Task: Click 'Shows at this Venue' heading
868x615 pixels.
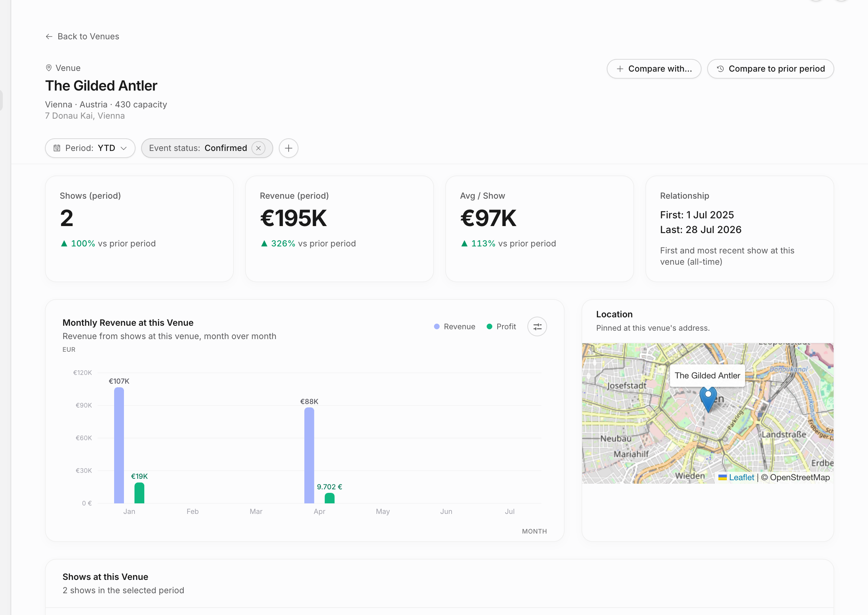Action: (105, 577)
